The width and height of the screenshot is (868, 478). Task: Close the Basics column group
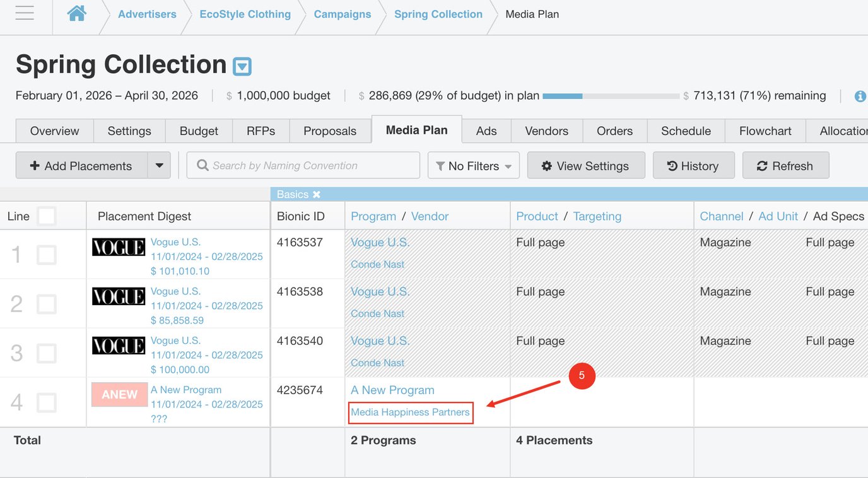click(317, 194)
